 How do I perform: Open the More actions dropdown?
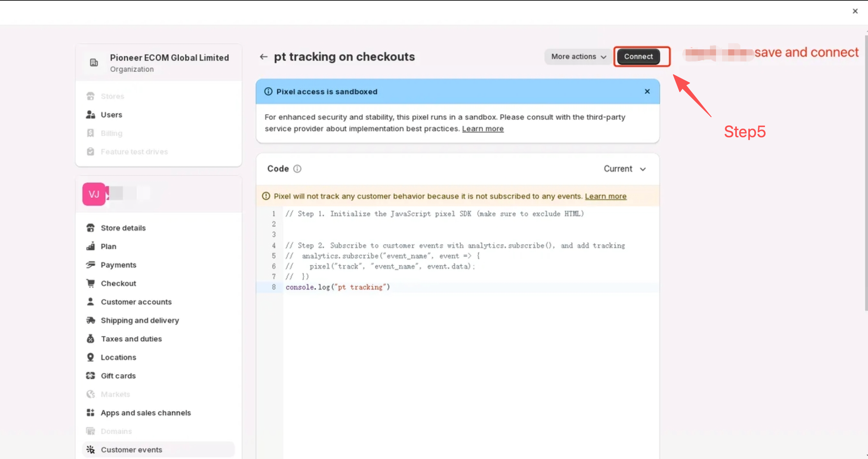(578, 57)
